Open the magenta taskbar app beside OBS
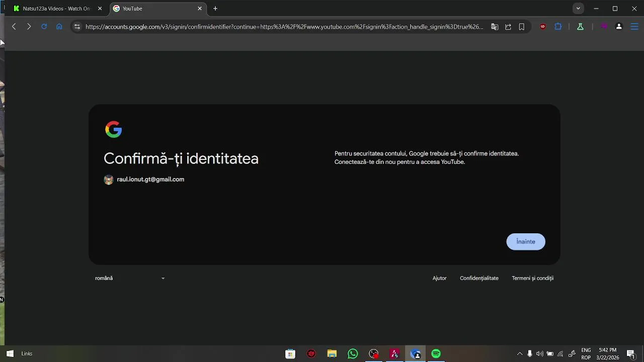The image size is (644, 362). (x=394, y=354)
